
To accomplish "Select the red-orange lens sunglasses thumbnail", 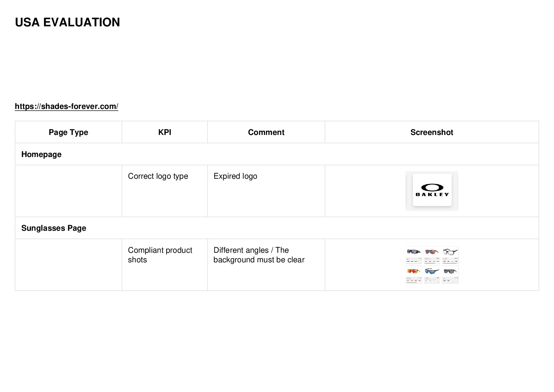I will coord(414,274).
